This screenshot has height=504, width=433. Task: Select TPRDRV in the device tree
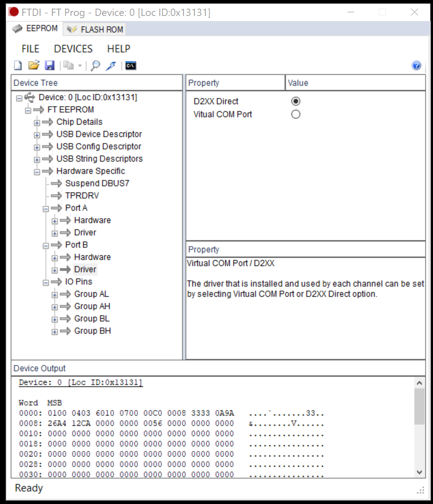82,195
